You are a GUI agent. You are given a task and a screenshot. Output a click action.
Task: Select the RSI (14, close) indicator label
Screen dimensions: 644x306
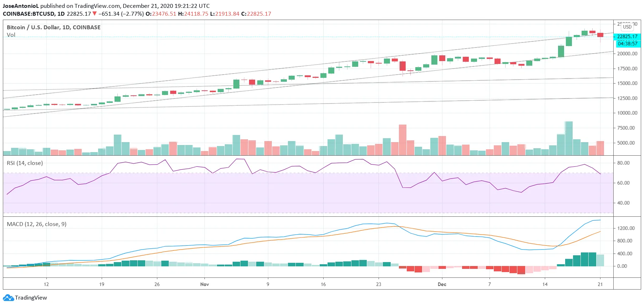[x=25, y=163]
